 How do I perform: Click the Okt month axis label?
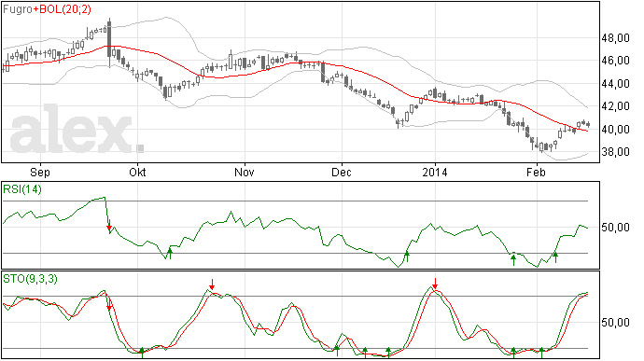coord(137,172)
